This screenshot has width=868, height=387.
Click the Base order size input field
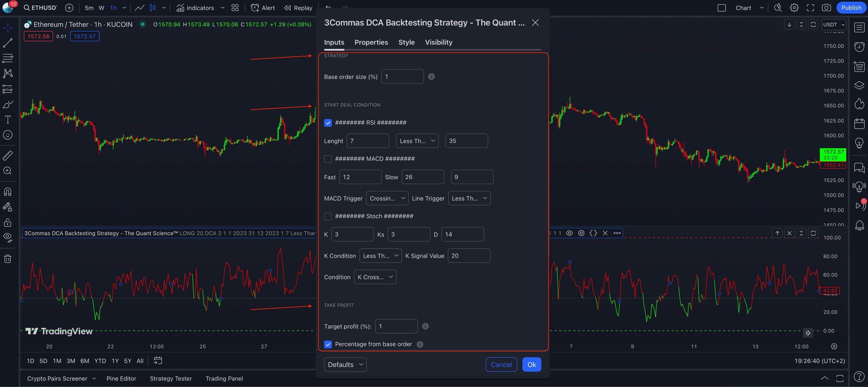(402, 77)
